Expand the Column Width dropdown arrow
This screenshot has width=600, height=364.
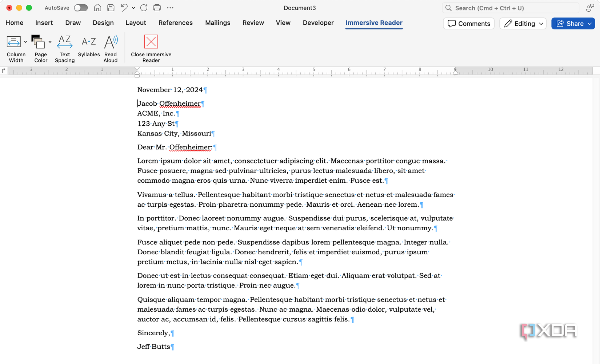25,42
